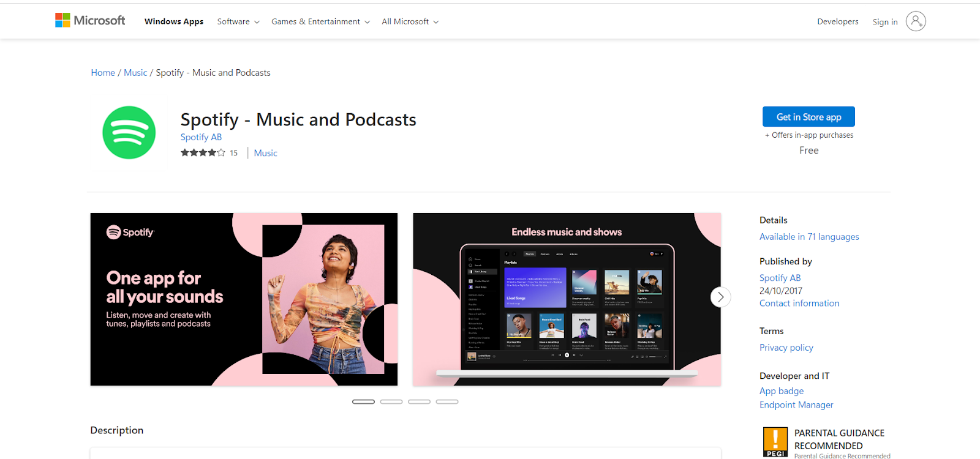Image resolution: width=980 pixels, height=459 pixels.
Task: Open the 'One app for all your sounds' screenshot
Action: click(x=244, y=299)
